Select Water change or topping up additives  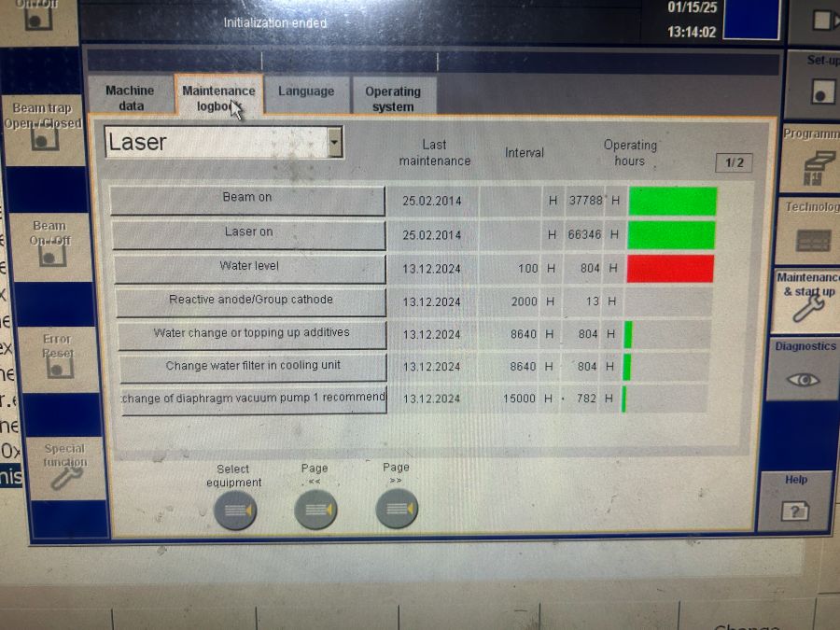tap(252, 334)
